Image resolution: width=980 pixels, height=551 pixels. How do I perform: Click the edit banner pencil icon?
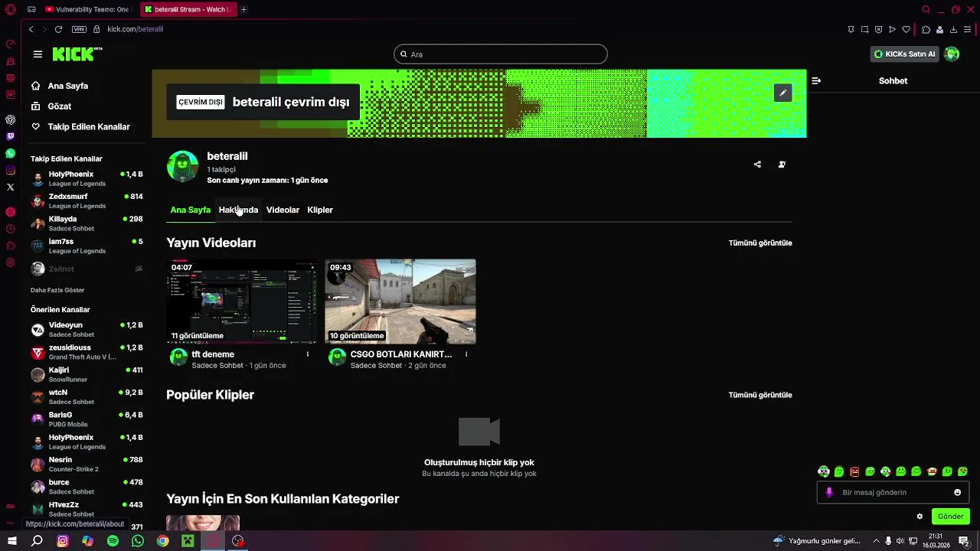click(x=782, y=93)
